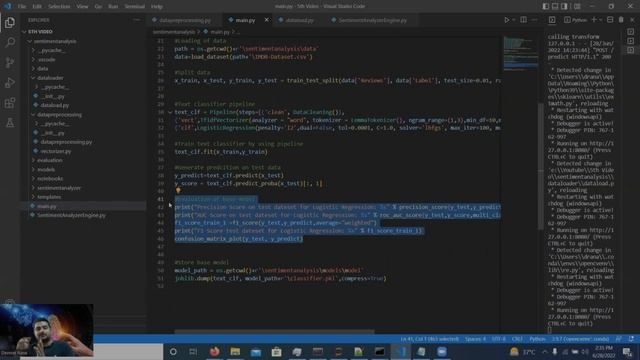Toggle the bottom panel layout icon

(555, 6)
